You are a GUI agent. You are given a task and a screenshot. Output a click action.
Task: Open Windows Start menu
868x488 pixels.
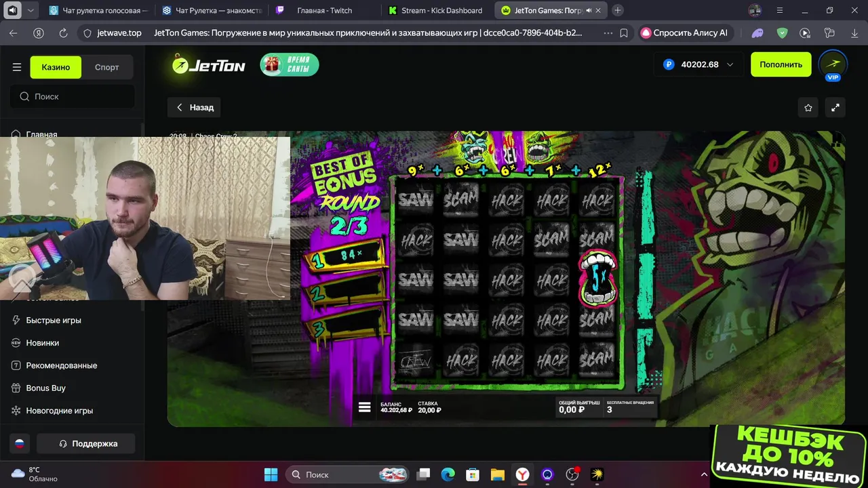point(271,475)
